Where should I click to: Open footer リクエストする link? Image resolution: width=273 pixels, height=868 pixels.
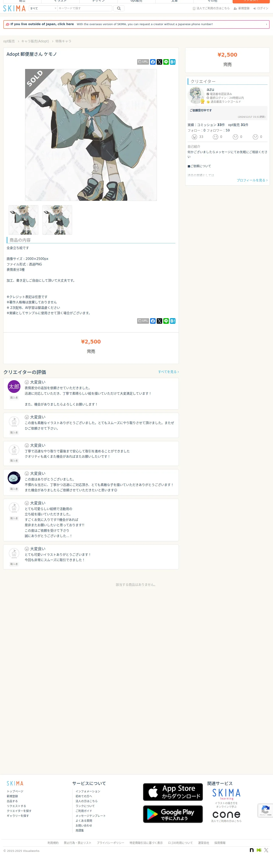[17, 806]
